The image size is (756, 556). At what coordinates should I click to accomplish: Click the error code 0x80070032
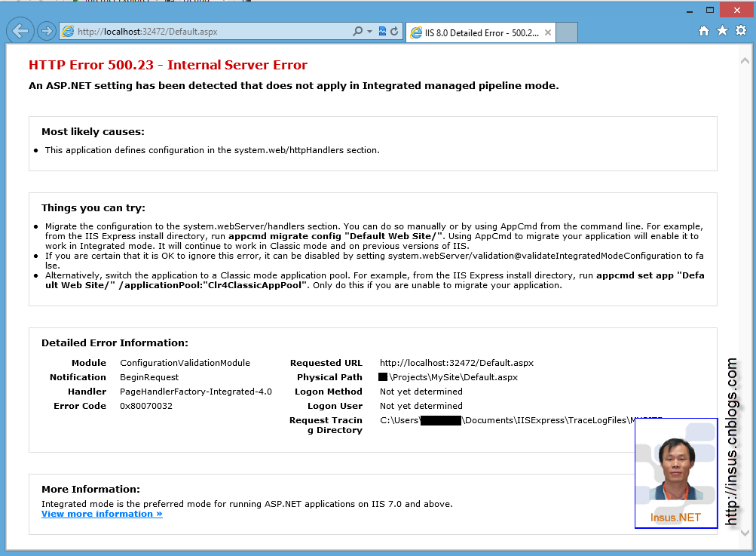point(146,407)
